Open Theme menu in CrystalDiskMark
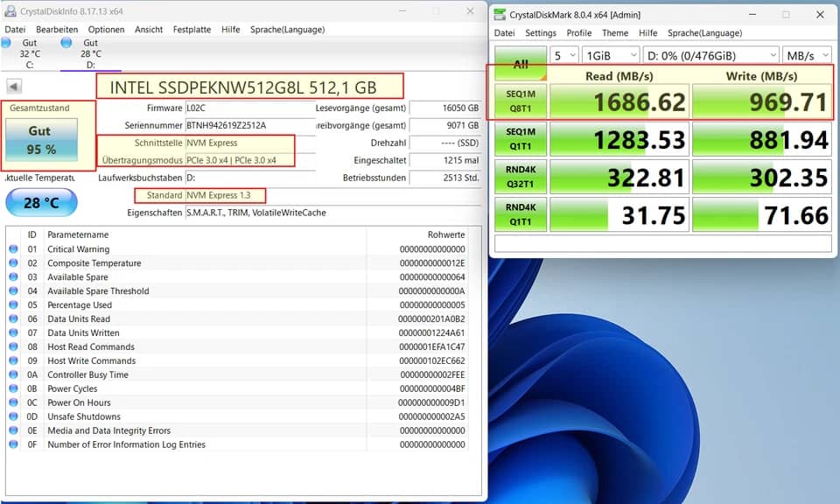 [x=615, y=32]
